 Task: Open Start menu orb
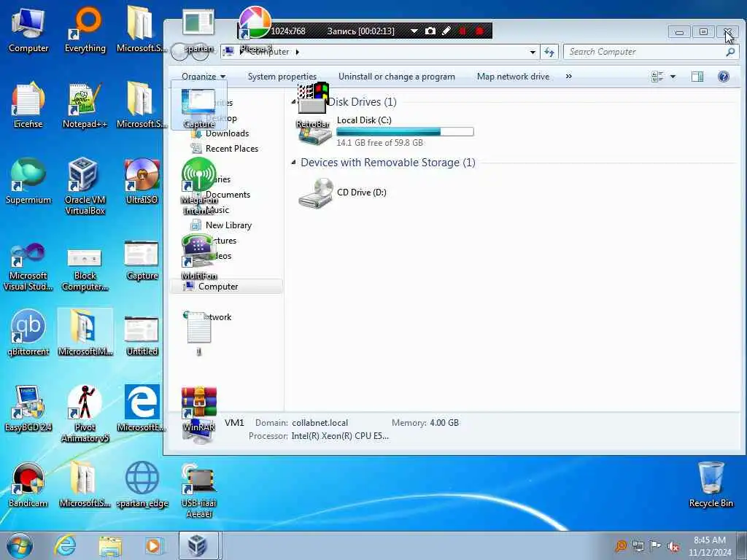(x=20, y=545)
